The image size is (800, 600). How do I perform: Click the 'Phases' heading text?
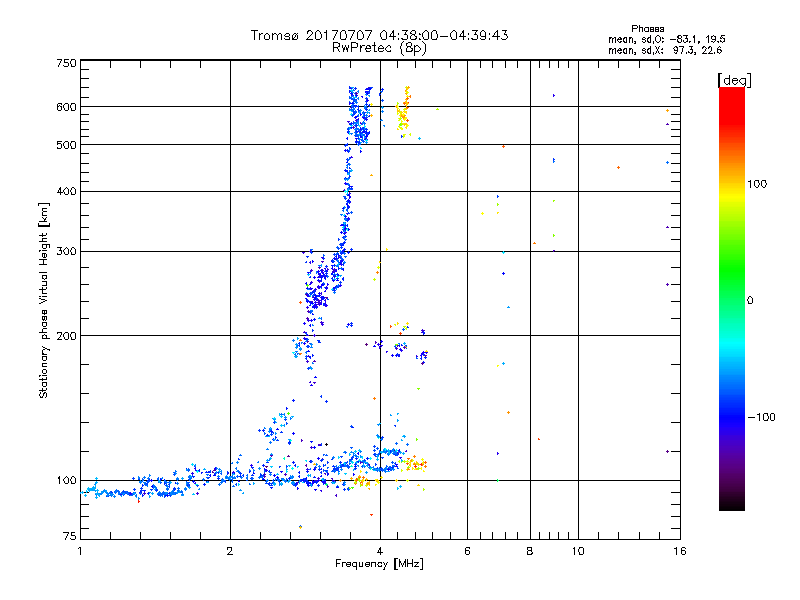pyautogui.click(x=647, y=29)
